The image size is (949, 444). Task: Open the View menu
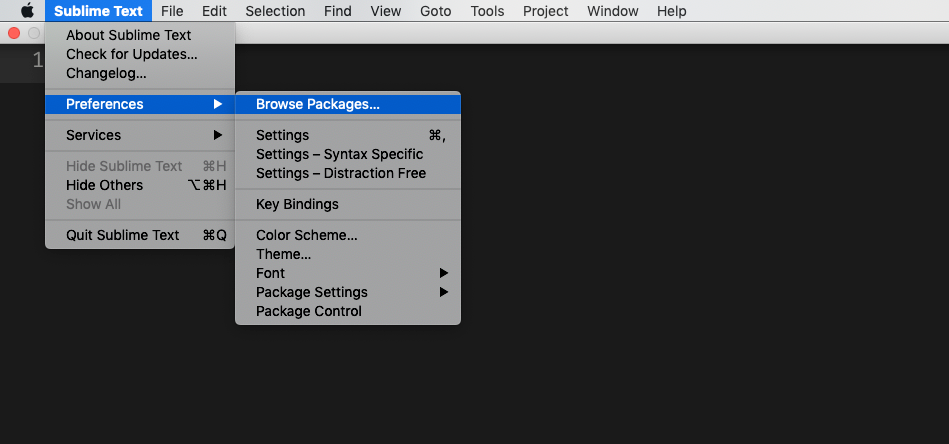(386, 11)
